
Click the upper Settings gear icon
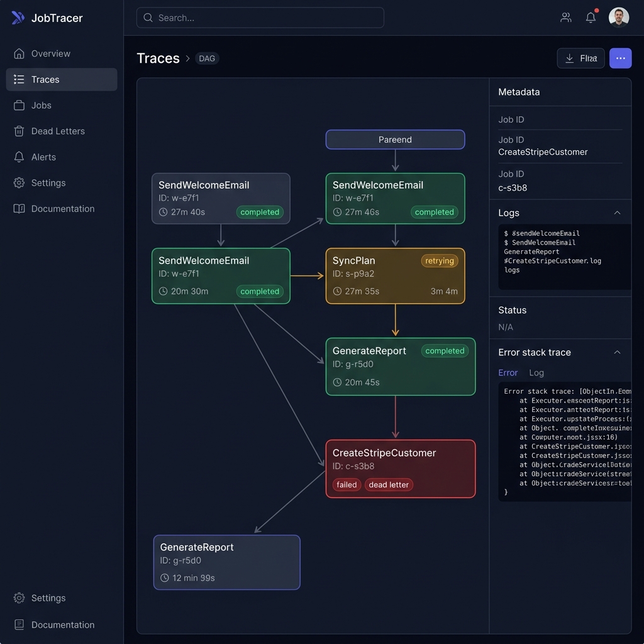click(x=19, y=183)
